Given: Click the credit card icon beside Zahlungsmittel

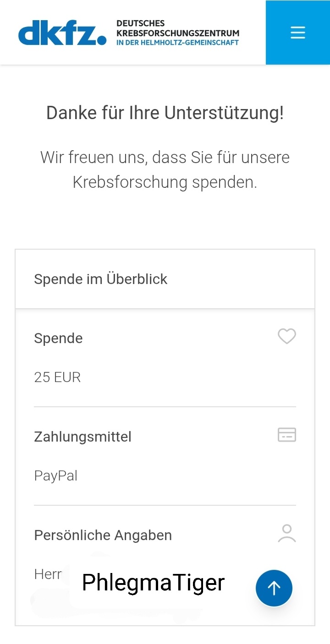Looking at the screenshot, I should pyautogui.click(x=287, y=435).
